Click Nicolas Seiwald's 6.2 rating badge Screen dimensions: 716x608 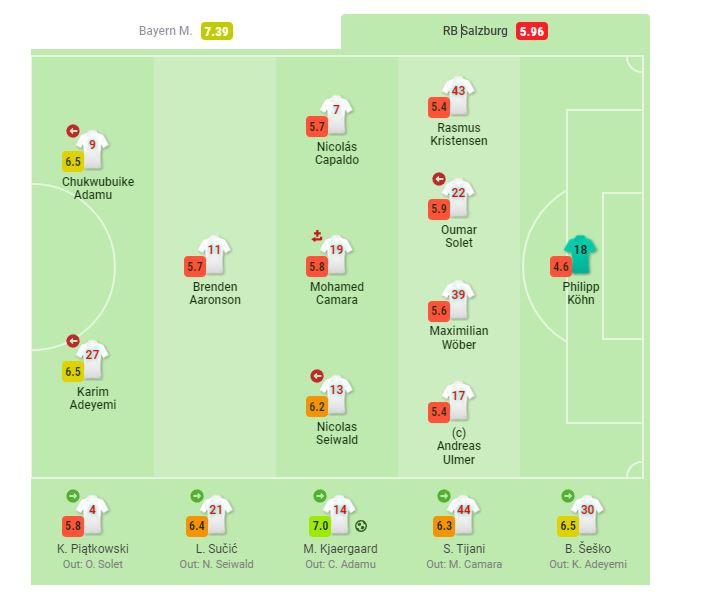(318, 407)
